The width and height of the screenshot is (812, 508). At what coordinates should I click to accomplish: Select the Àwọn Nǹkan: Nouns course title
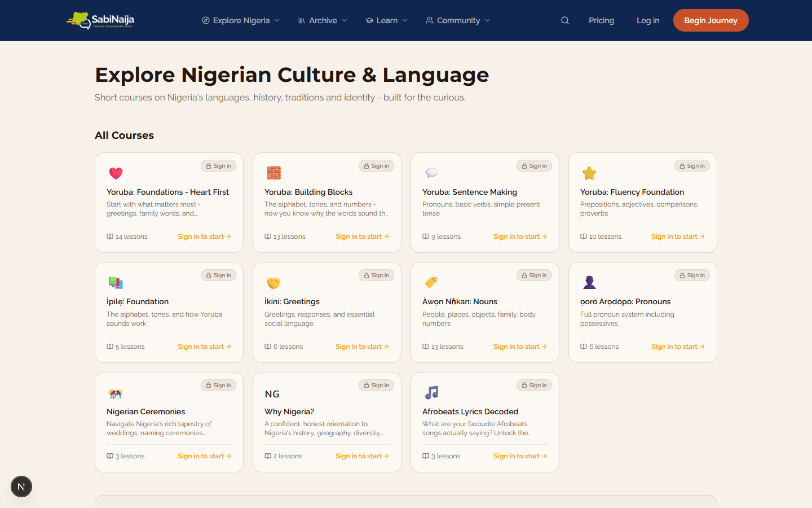460,301
